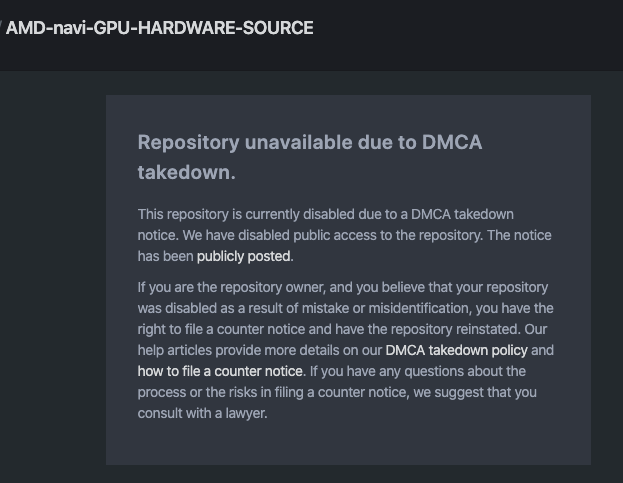
Task: Click the word "takedown." on the heading's second line
Action: click(x=186, y=172)
